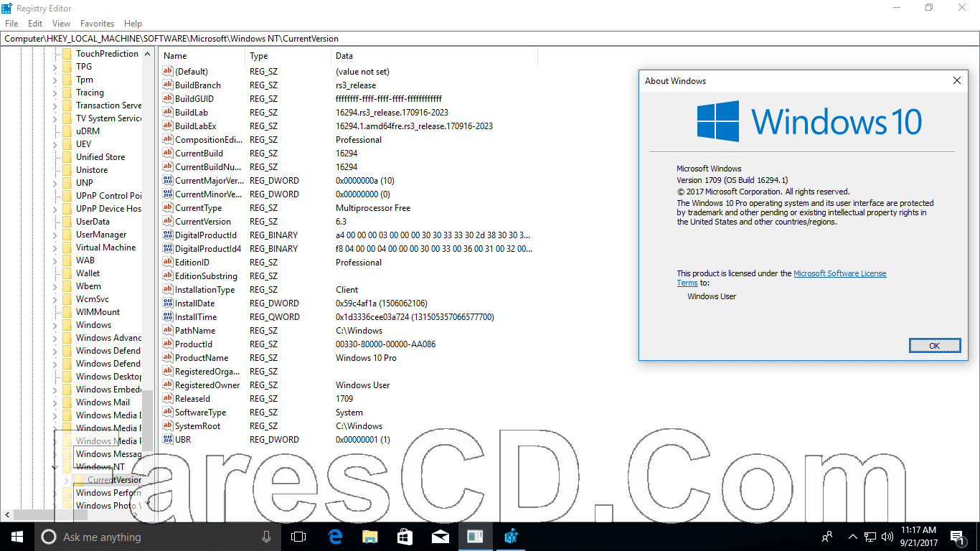Expand the Tracing tree node
Image resolution: width=980 pixels, height=551 pixels.
pyautogui.click(x=55, y=93)
